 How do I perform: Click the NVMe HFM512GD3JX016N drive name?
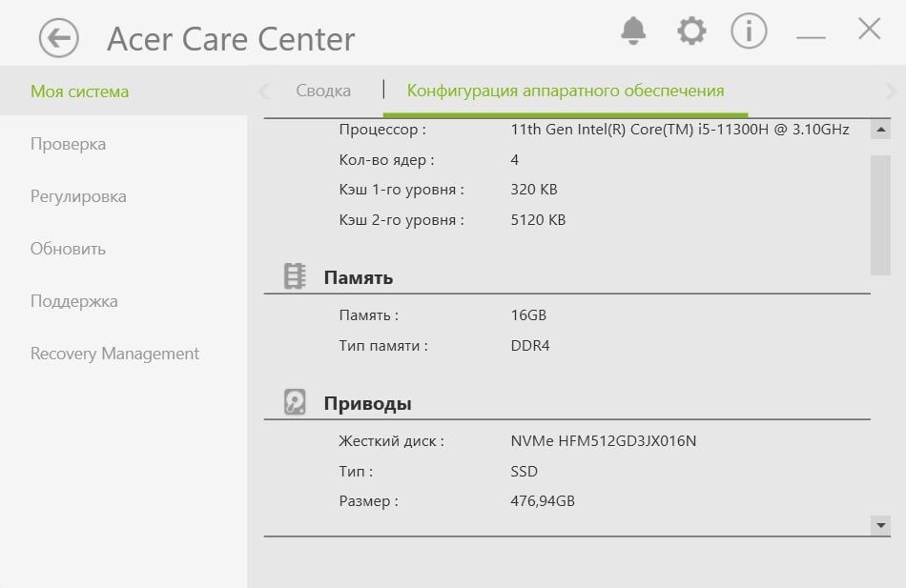(x=604, y=441)
